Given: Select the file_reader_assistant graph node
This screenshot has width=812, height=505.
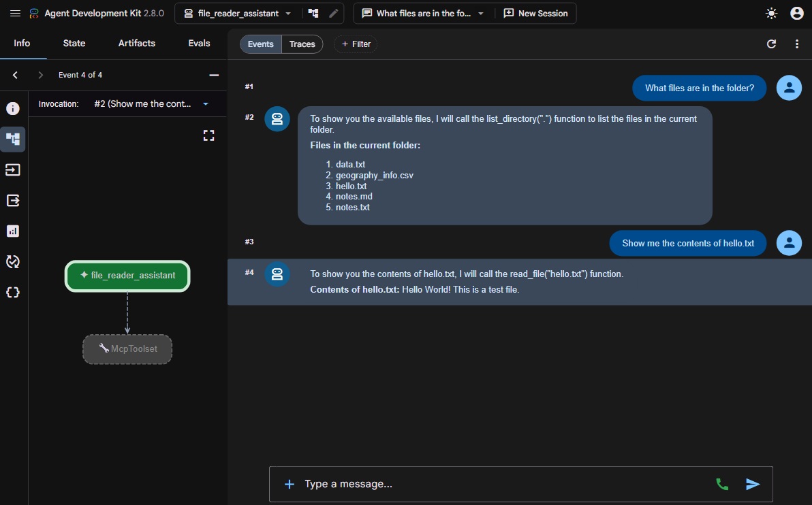Looking at the screenshot, I should [x=127, y=276].
